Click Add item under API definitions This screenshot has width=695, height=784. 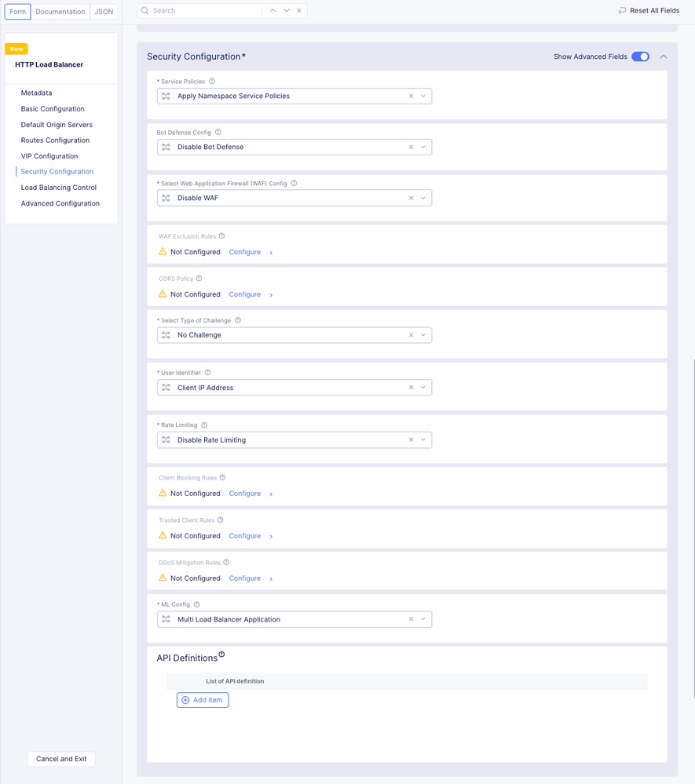203,700
